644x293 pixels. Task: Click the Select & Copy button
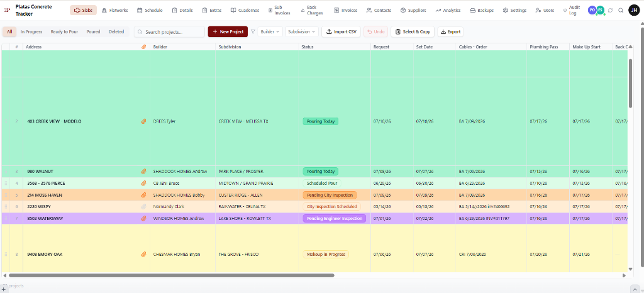point(413,31)
